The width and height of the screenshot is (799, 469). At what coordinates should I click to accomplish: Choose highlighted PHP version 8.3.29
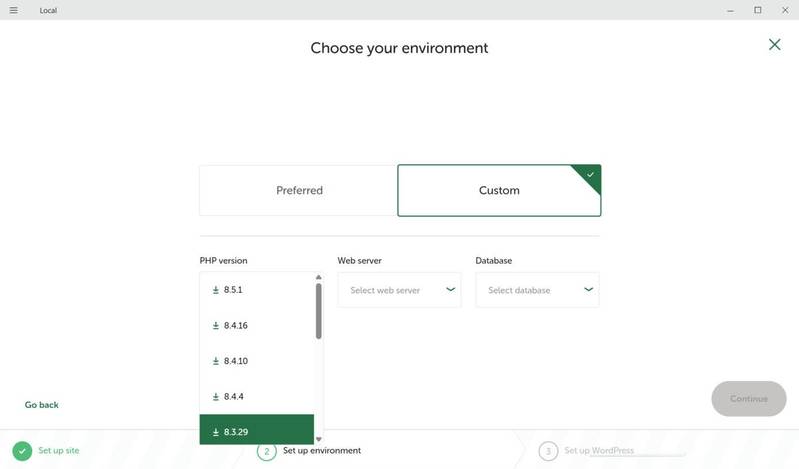pyautogui.click(x=257, y=430)
